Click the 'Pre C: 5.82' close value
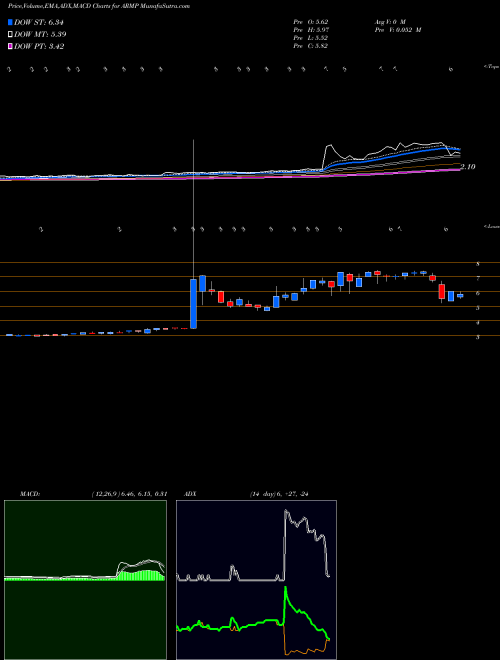 click(311, 45)
